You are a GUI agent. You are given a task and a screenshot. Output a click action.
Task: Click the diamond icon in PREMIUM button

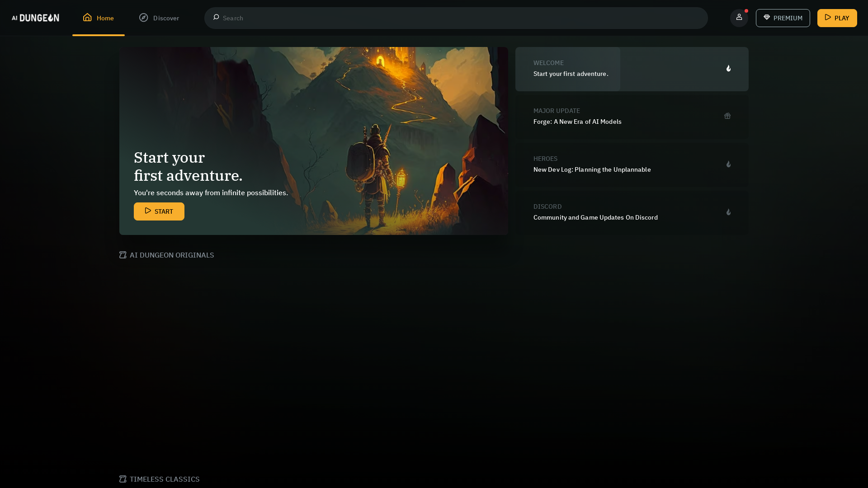tap(767, 17)
